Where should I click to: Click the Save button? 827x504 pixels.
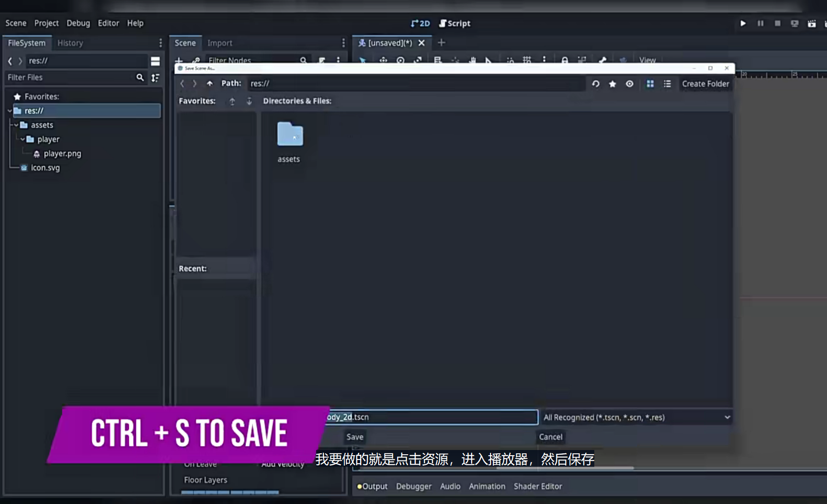[354, 437]
